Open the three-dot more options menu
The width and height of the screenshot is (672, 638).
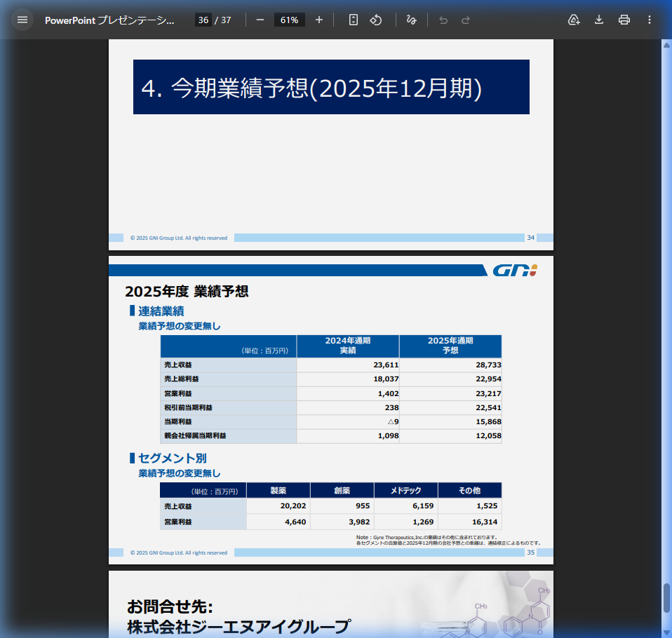point(650,20)
